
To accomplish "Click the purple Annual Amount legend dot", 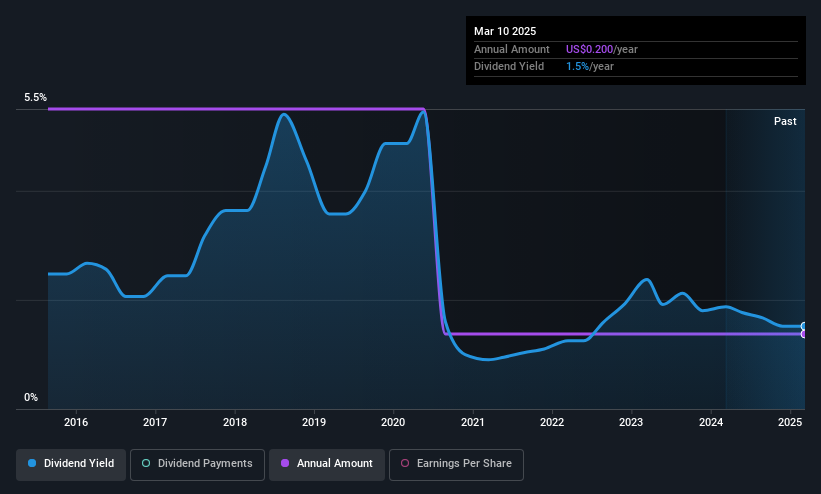I will (x=285, y=463).
